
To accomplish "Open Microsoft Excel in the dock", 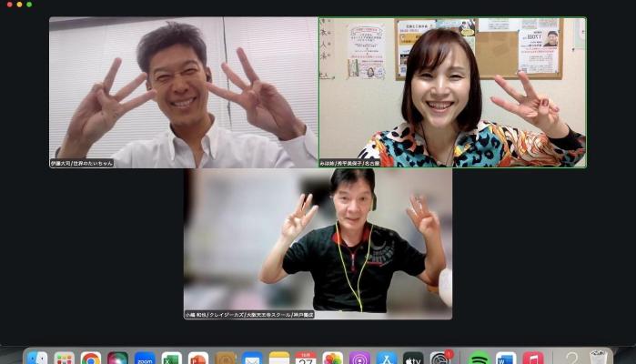I will (171, 359).
